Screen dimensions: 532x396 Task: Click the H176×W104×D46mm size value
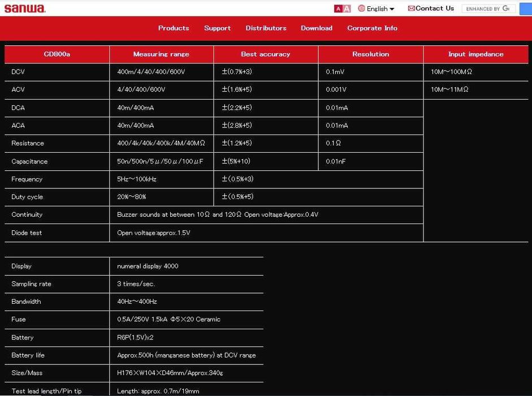point(170,373)
